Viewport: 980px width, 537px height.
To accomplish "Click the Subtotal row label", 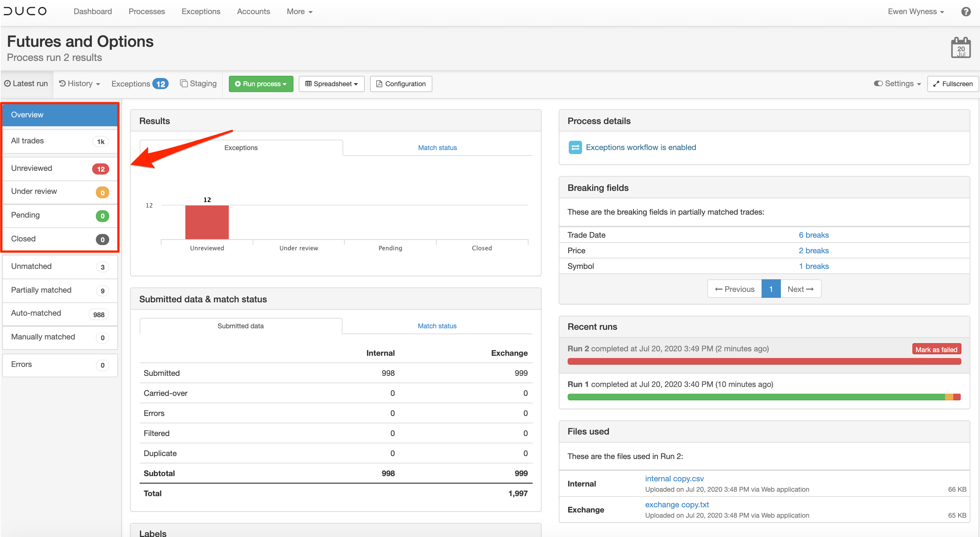I will (159, 473).
